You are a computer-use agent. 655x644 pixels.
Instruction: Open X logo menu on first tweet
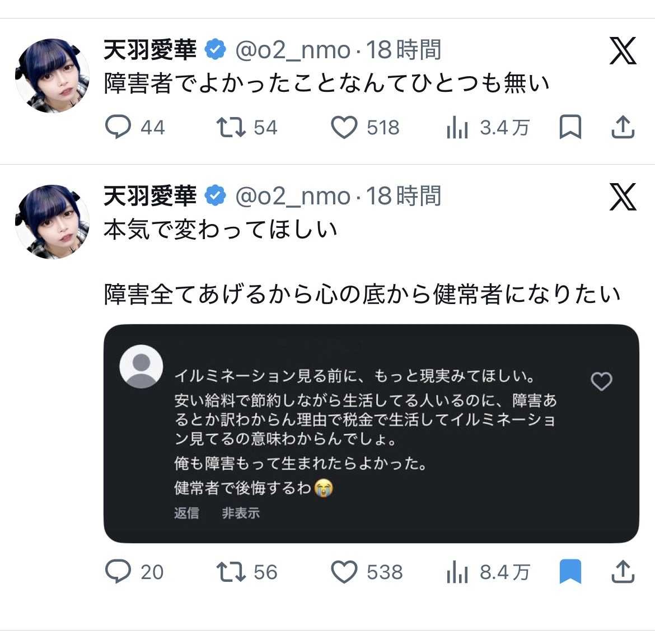click(x=623, y=51)
